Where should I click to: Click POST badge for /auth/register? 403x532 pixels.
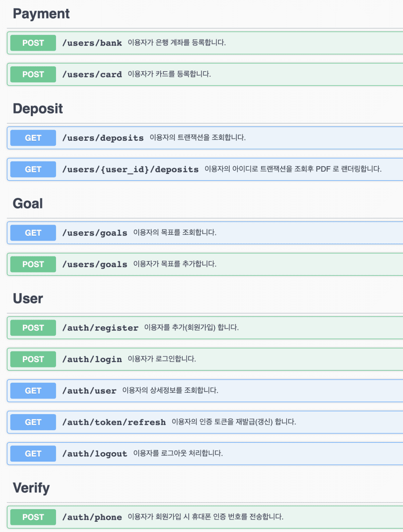click(x=33, y=328)
